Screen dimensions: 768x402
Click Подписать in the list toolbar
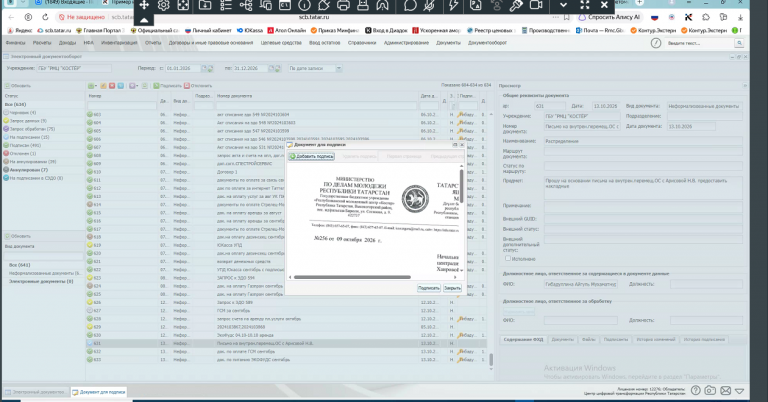click(168, 86)
